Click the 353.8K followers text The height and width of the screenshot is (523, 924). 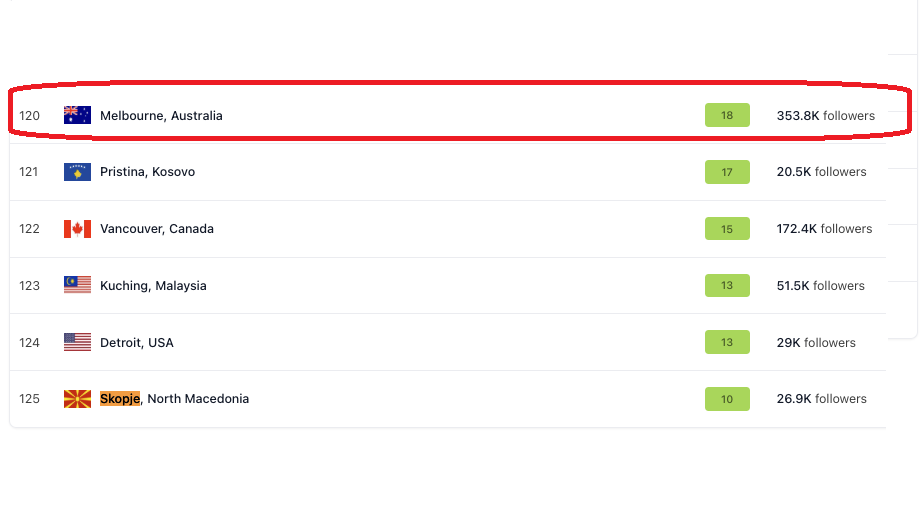(825, 116)
